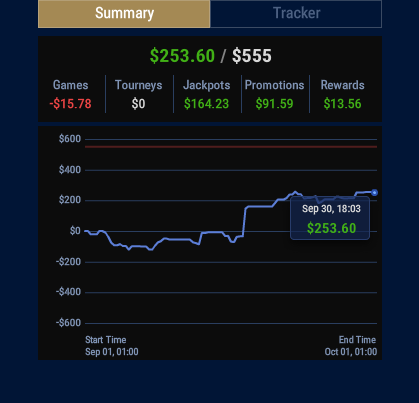Click the $600 axis label
The image size is (419, 403).
click(x=70, y=139)
